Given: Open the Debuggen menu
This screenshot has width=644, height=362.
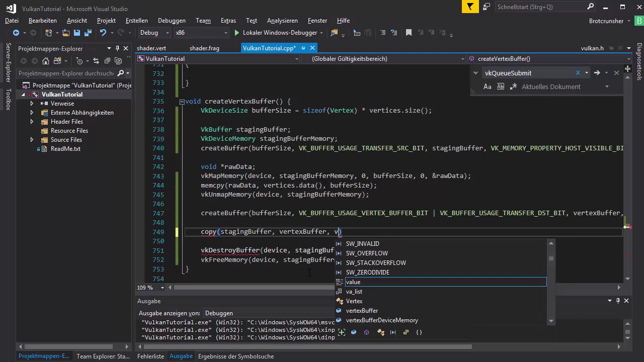Looking at the screenshot, I should tap(172, 21).
